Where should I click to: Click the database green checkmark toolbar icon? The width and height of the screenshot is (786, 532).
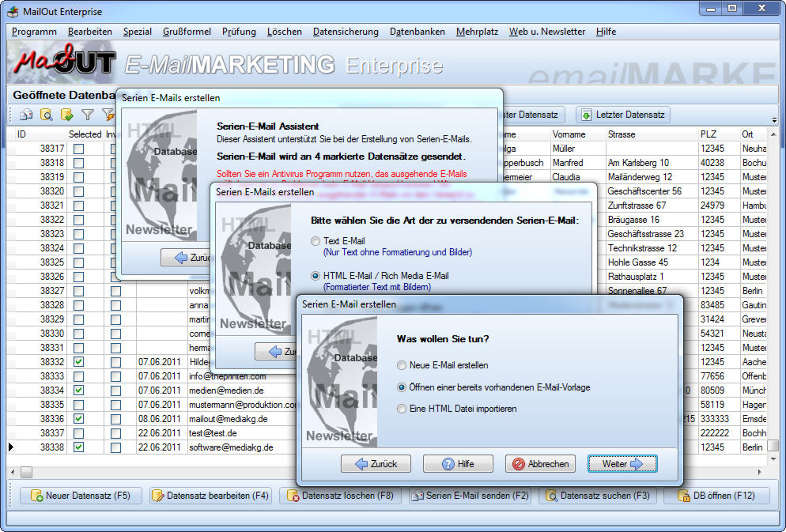tap(66, 115)
